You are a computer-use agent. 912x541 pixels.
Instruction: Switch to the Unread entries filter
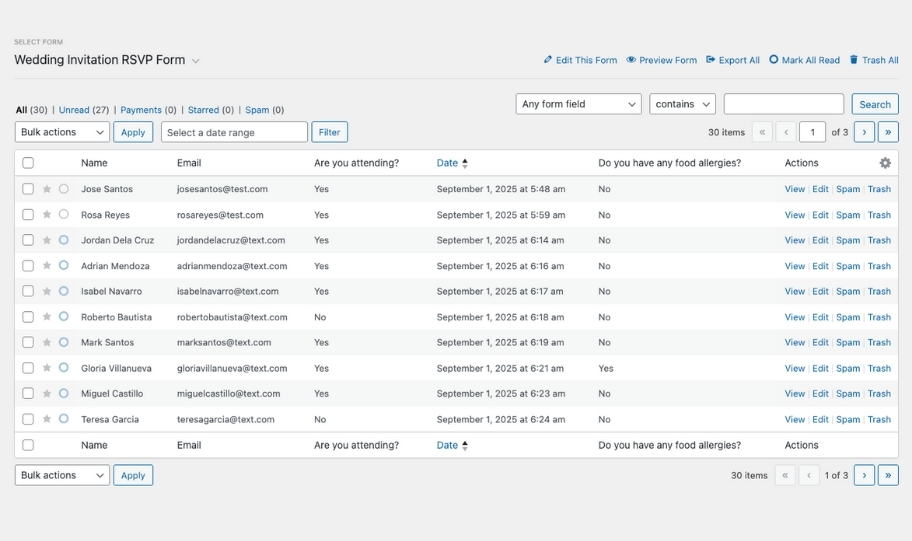pos(73,110)
